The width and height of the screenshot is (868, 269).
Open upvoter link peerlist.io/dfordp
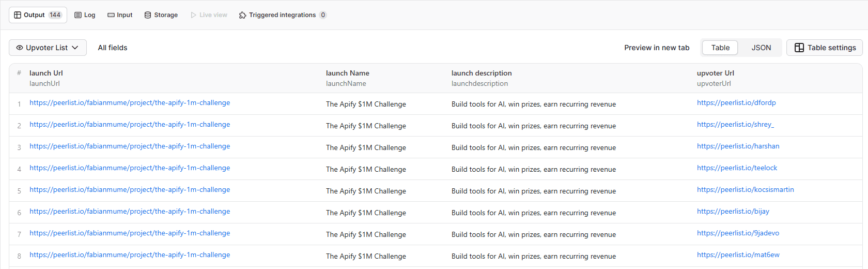click(736, 103)
